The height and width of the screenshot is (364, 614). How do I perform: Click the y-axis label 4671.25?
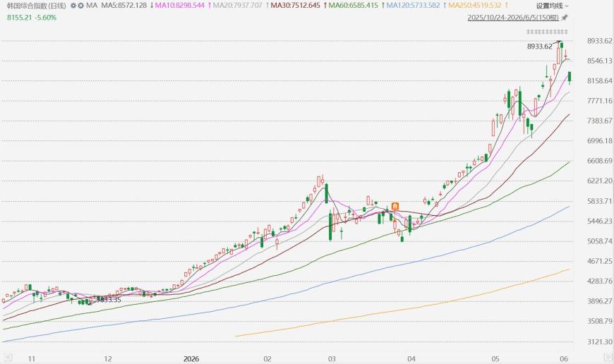(599, 261)
